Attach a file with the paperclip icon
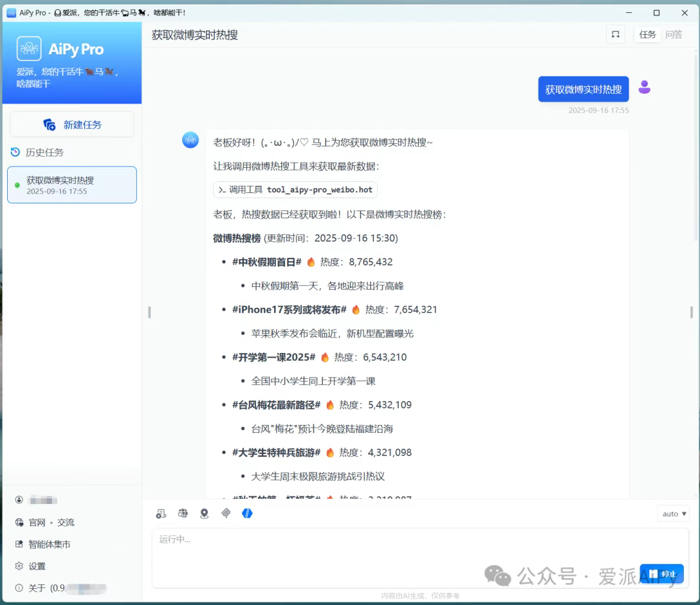700x605 pixels. [226, 514]
